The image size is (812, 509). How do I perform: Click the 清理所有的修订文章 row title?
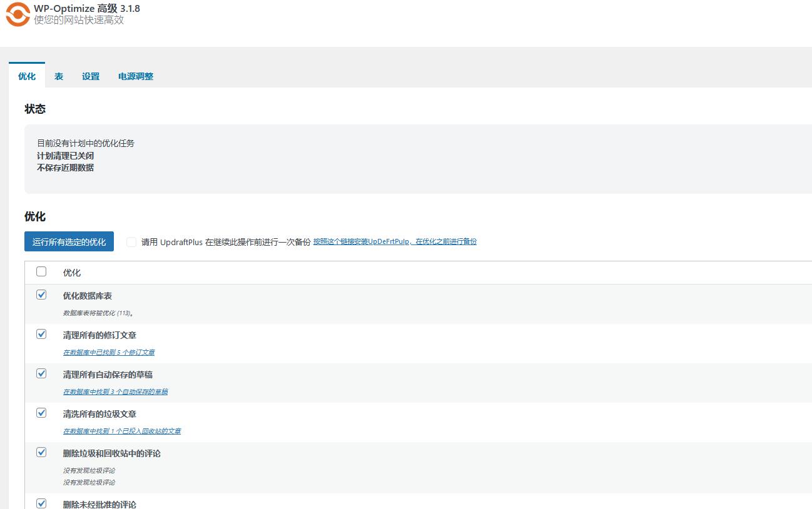coord(99,335)
